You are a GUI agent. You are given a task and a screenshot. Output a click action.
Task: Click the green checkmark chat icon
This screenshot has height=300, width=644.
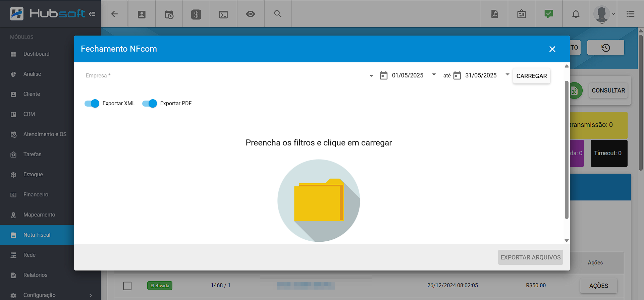(x=549, y=14)
